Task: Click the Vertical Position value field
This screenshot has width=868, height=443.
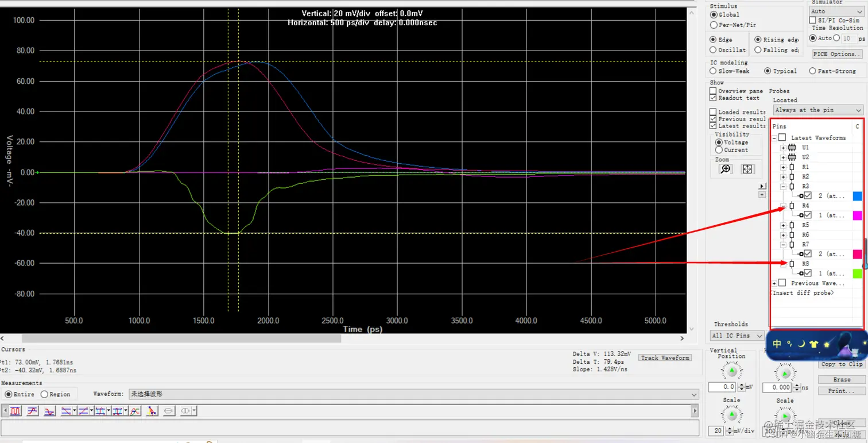Action: point(723,387)
